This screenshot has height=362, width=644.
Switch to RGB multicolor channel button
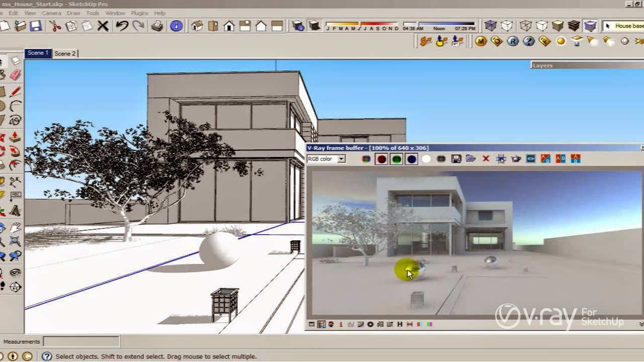tap(366, 159)
